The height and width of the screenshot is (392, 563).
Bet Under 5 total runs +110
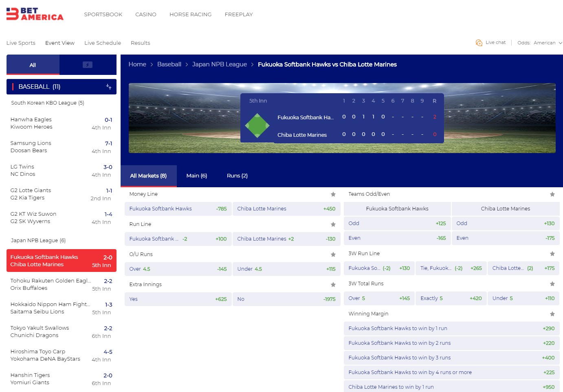pos(523,298)
